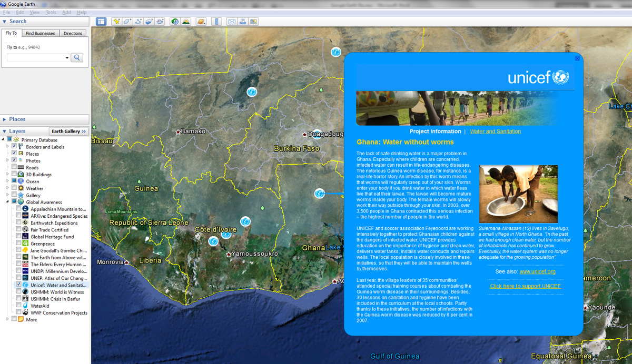Add a placemark with the pushpin tool

[116, 22]
